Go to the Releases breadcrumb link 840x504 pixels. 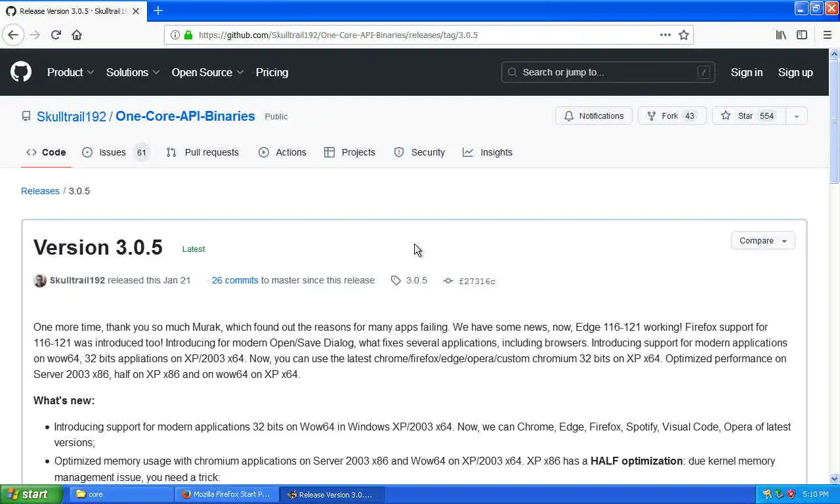pos(40,191)
